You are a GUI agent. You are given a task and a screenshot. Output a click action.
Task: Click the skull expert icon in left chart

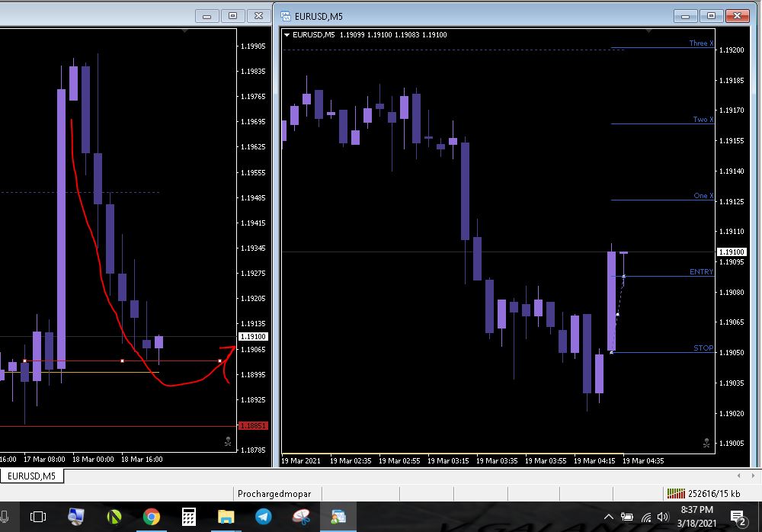[x=227, y=441]
